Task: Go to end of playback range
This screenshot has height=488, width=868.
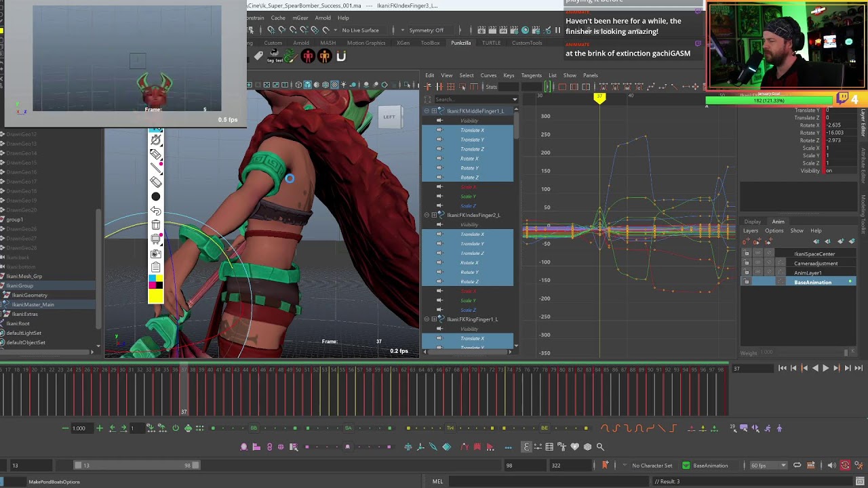Action: click(x=859, y=368)
